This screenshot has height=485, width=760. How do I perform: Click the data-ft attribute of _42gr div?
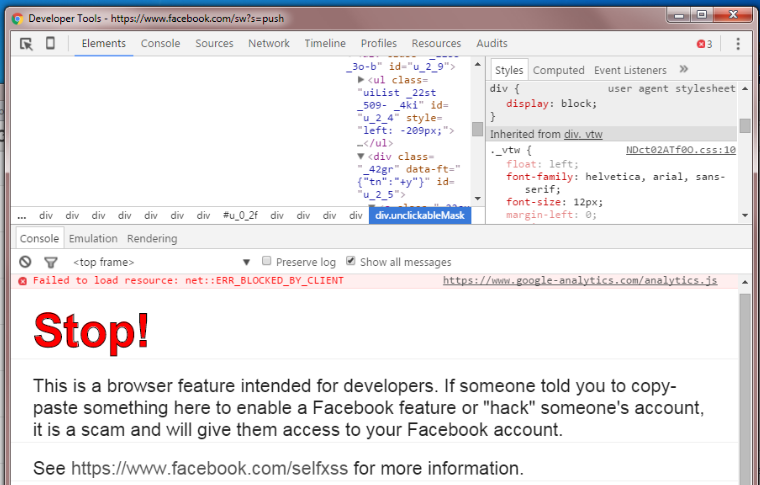[x=409, y=175]
